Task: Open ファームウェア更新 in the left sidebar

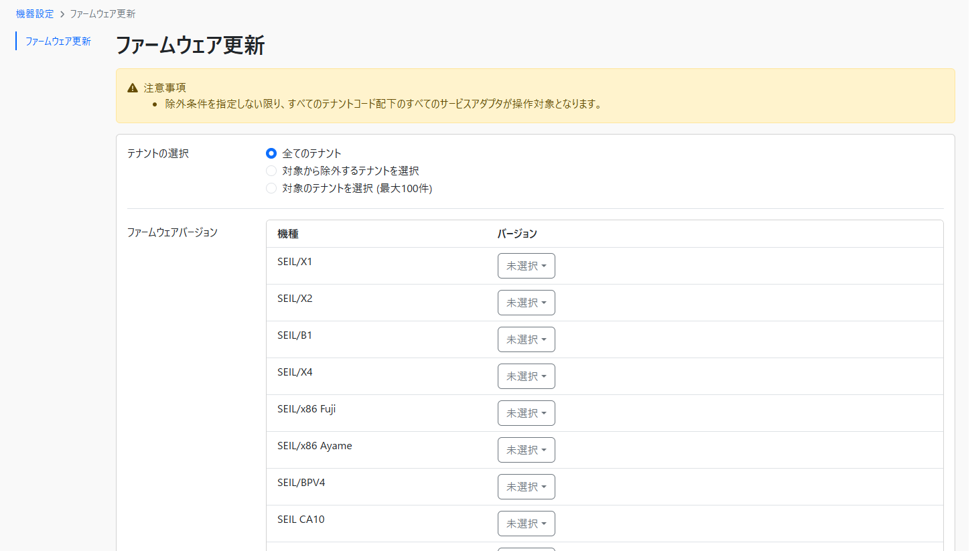Action: coord(58,42)
